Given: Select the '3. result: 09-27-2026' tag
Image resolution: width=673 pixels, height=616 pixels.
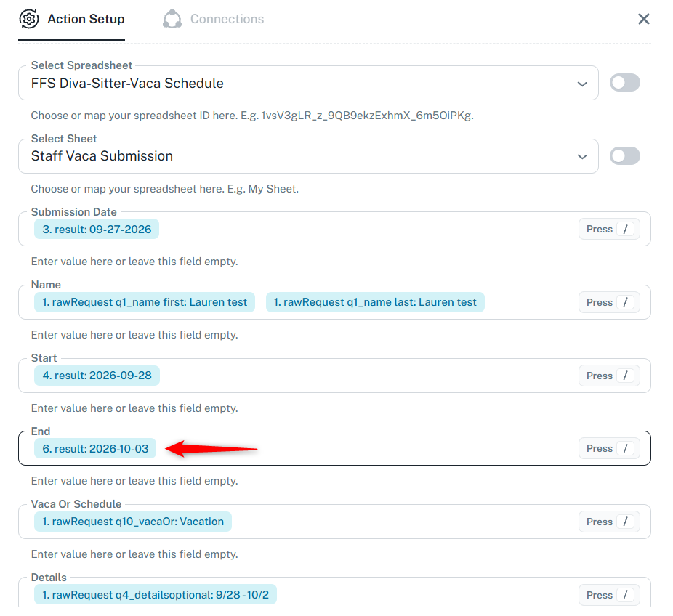Looking at the screenshot, I should click(x=97, y=229).
